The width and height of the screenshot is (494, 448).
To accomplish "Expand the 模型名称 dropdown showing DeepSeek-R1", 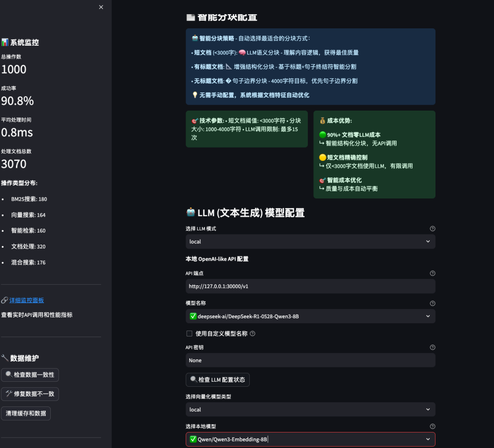I will tap(311, 316).
